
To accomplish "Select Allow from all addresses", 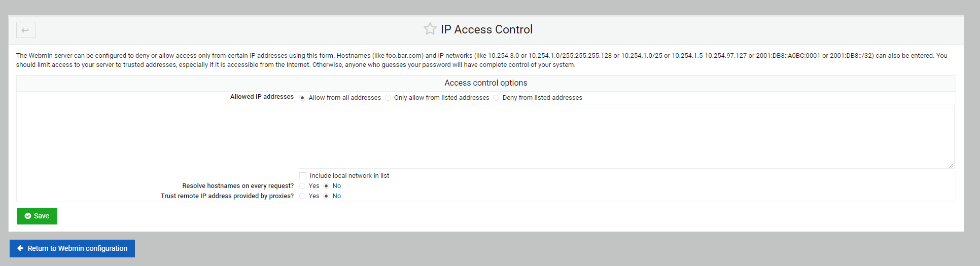I will [x=302, y=98].
